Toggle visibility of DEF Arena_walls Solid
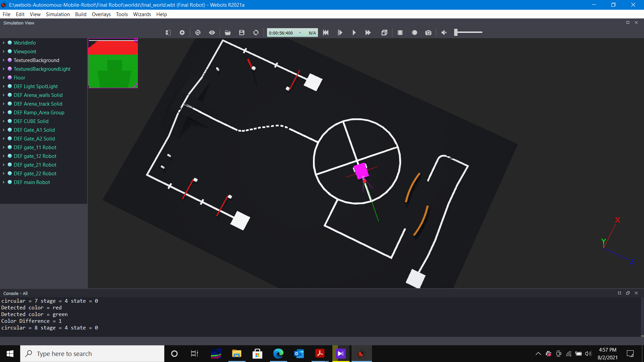The width and height of the screenshot is (644, 362). (10, 95)
